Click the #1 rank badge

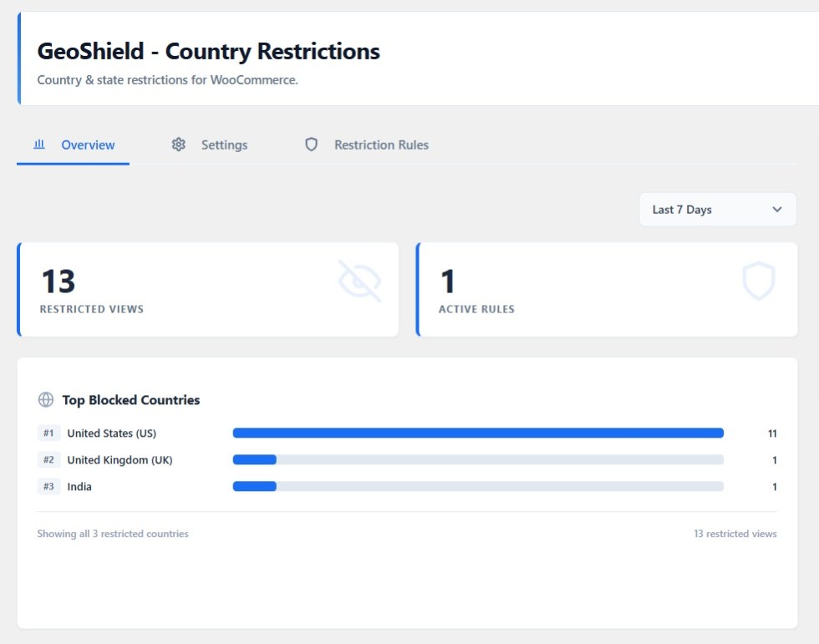tap(48, 434)
